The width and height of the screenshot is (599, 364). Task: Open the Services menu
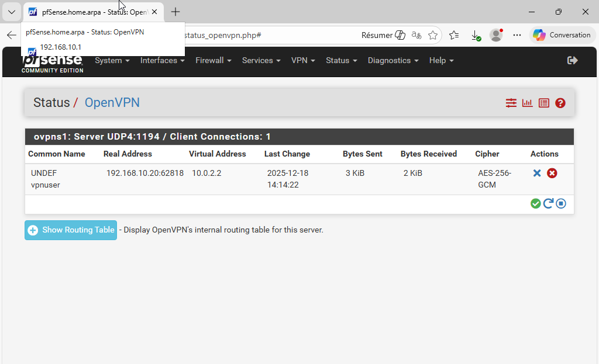tap(261, 60)
